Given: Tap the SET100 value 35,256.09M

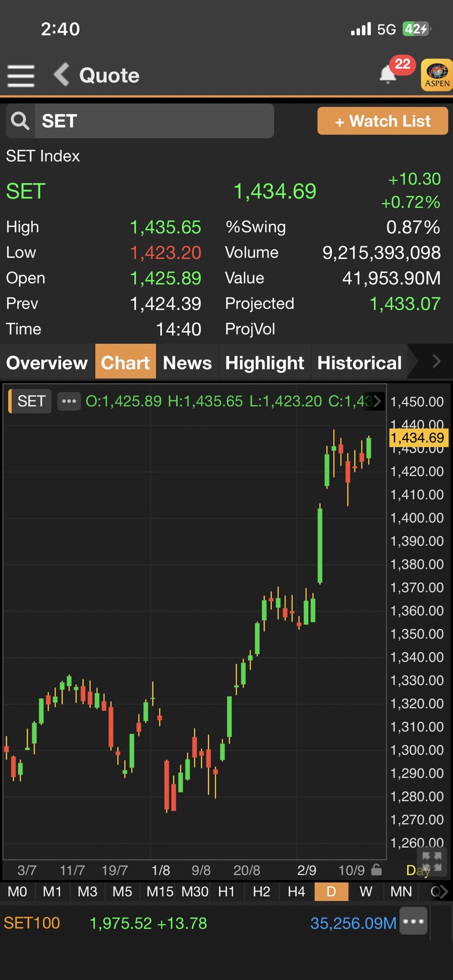Looking at the screenshot, I should pos(353,923).
